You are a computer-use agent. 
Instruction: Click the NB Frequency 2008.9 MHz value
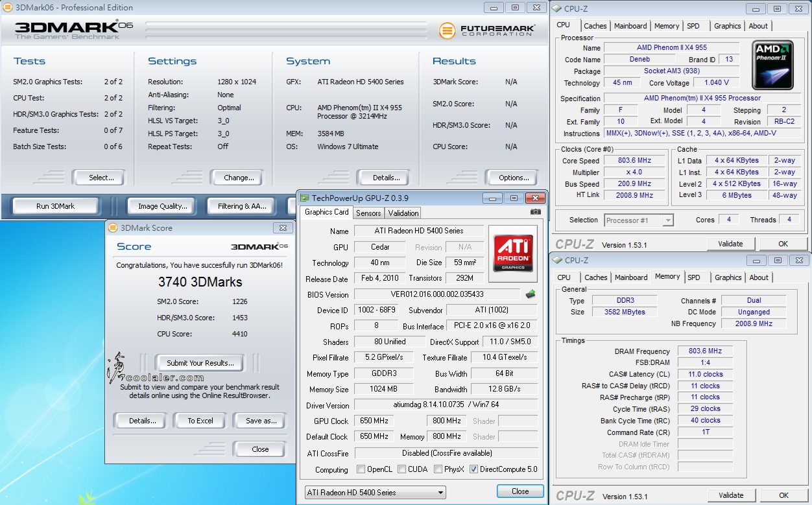(754, 323)
